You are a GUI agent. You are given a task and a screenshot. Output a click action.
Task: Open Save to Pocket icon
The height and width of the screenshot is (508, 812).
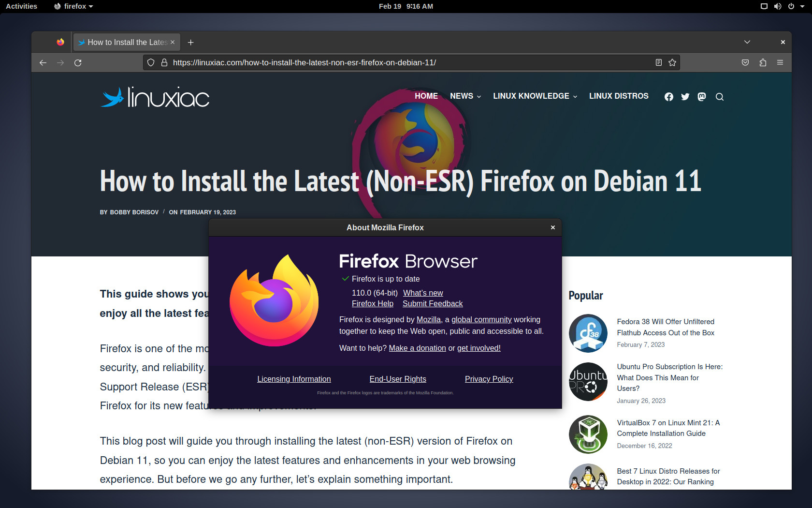click(x=745, y=62)
